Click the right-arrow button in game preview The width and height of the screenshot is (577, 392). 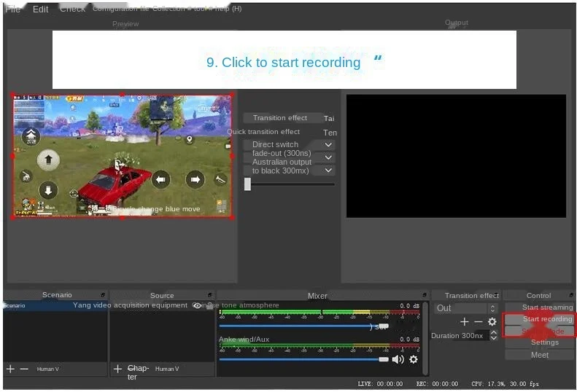pyautogui.click(x=195, y=179)
